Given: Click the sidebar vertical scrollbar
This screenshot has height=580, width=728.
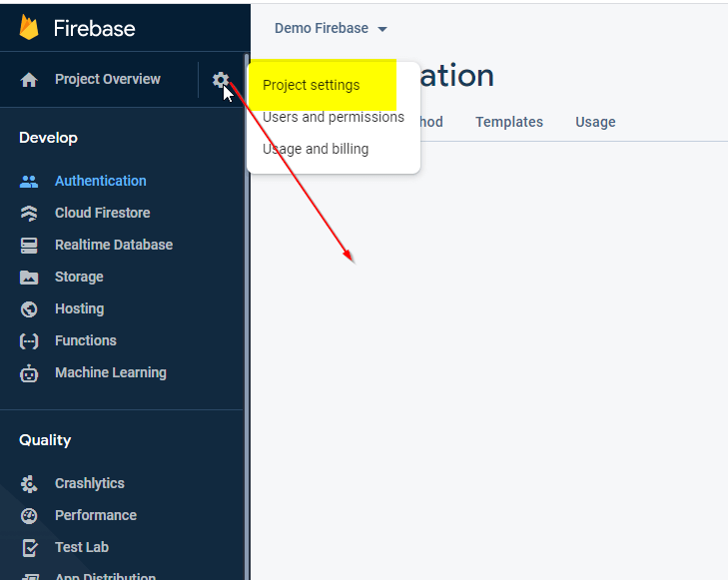Looking at the screenshot, I should 247,315.
